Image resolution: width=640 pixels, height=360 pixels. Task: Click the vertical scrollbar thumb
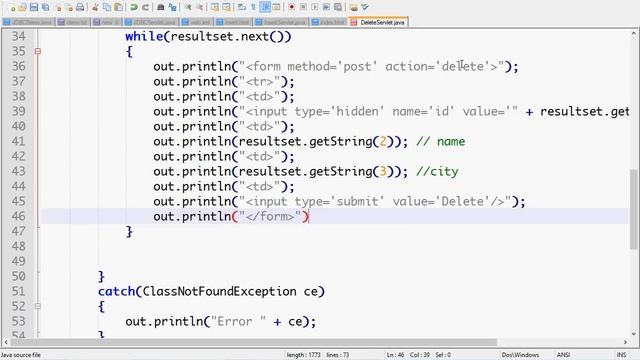coord(634,208)
